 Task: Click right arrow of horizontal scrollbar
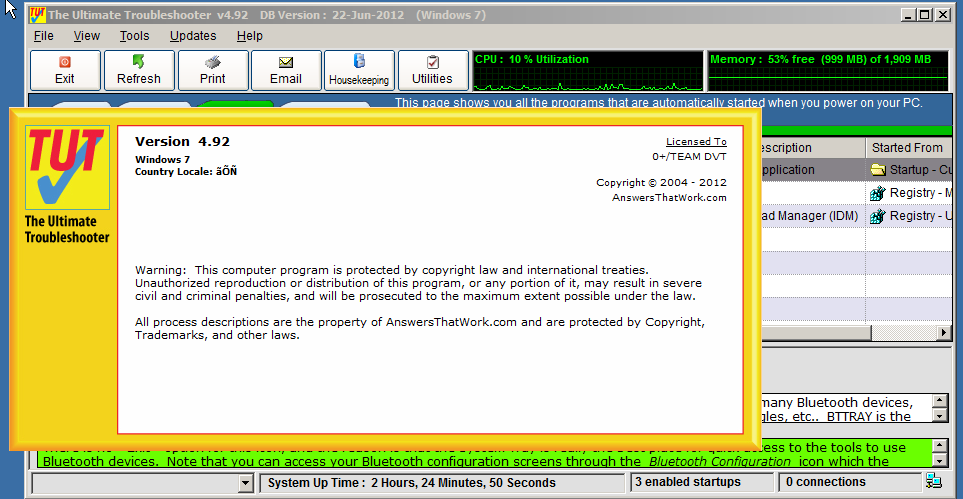click(x=944, y=332)
